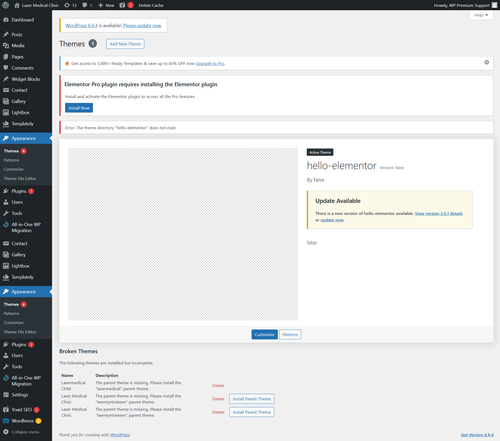Visit the Laser Medical Clinic site link
Viewport: 500px width, 441px height.
click(x=37, y=5)
